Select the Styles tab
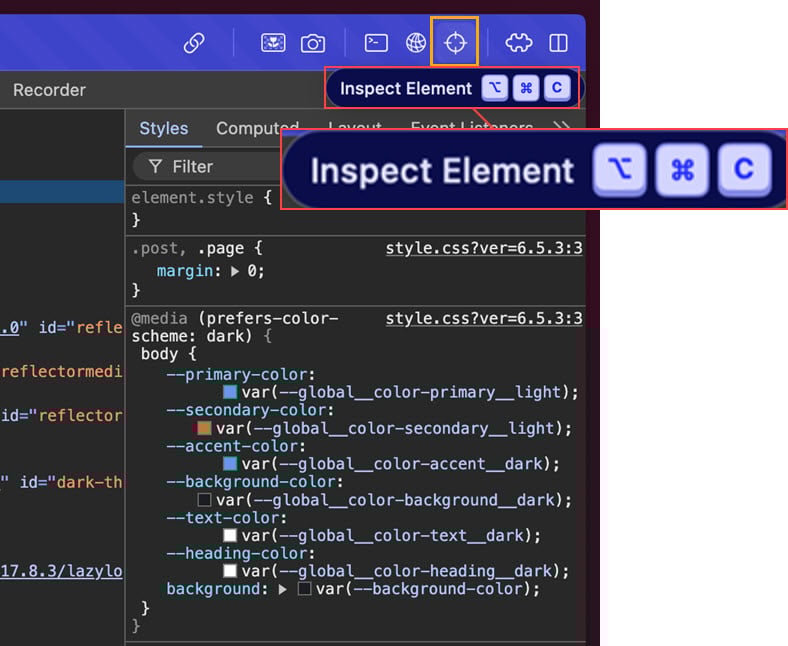The width and height of the screenshot is (788, 646). click(x=164, y=129)
